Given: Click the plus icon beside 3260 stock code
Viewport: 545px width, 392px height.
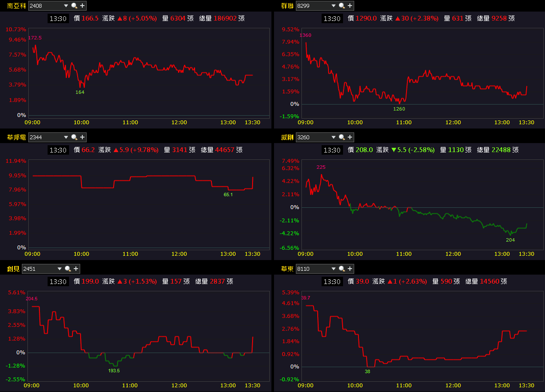Looking at the screenshot, I should coord(350,138).
